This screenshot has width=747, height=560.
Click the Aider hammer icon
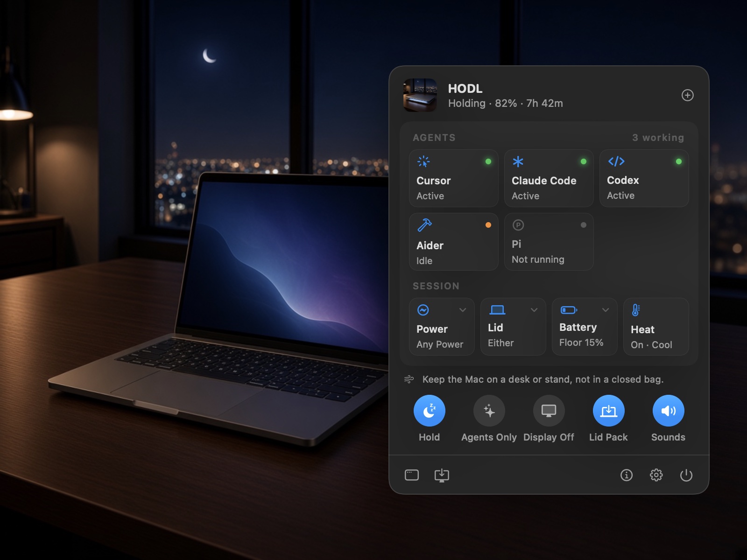[x=424, y=225]
